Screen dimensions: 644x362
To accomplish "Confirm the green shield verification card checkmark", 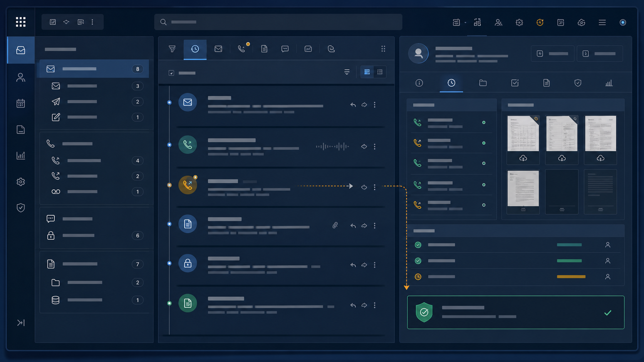I will [608, 313].
